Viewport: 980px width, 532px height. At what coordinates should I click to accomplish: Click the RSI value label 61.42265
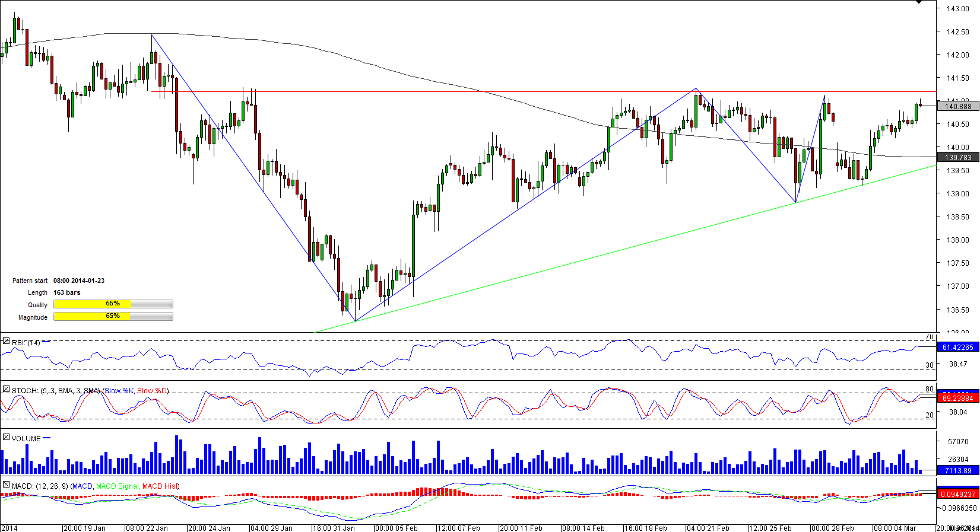pyautogui.click(x=958, y=348)
